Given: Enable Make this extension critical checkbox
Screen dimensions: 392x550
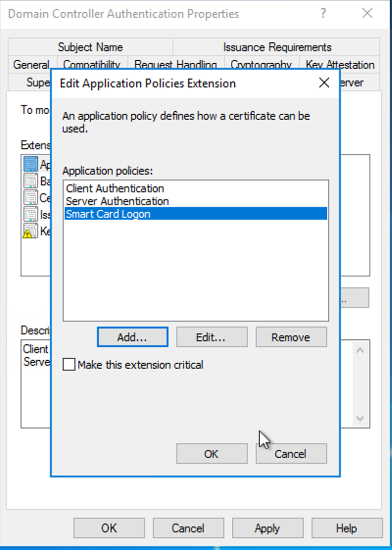Looking at the screenshot, I should click(69, 364).
